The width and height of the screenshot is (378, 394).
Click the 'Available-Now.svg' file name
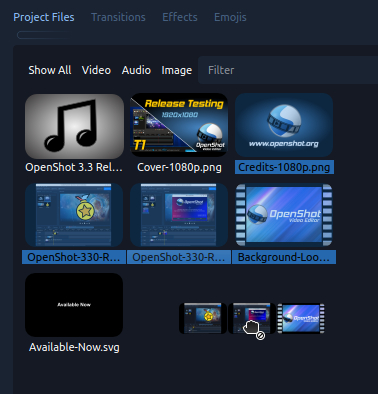pos(74,347)
